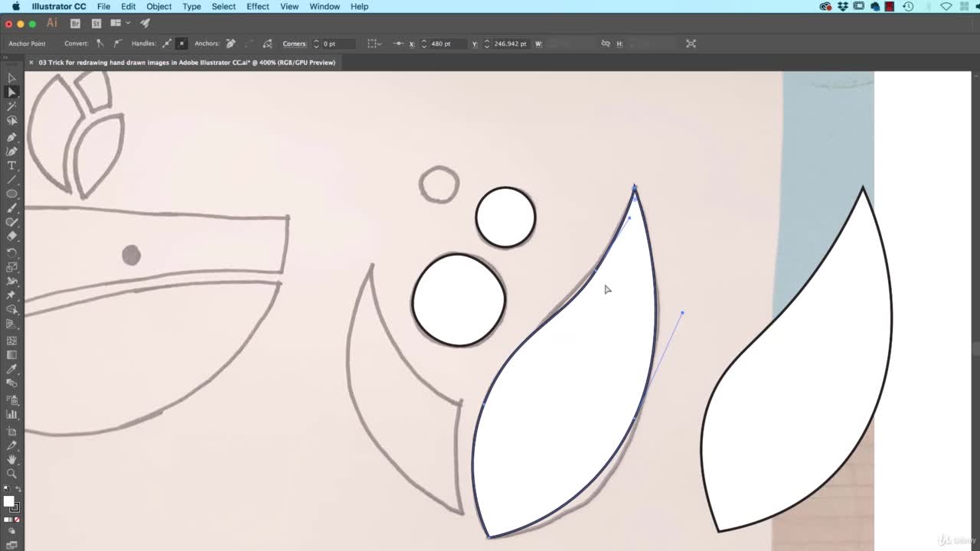Open the Type menu
The width and height of the screenshot is (980, 551).
[191, 6]
